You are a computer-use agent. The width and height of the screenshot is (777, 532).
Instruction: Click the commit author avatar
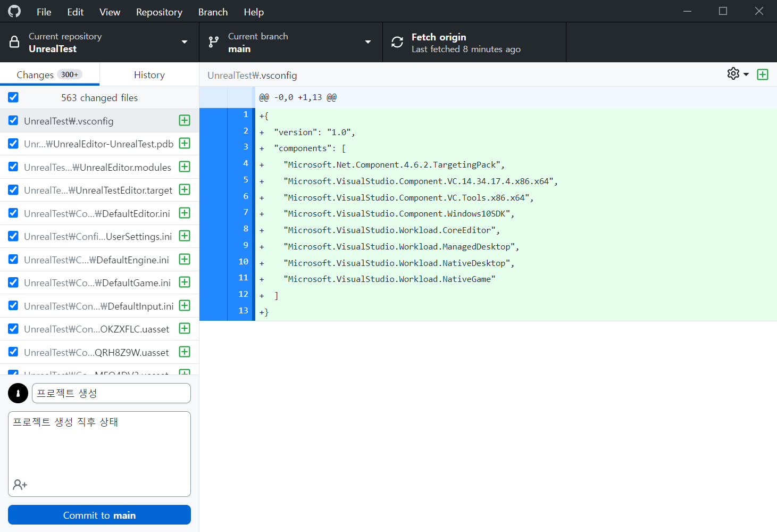[x=18, y=393]
